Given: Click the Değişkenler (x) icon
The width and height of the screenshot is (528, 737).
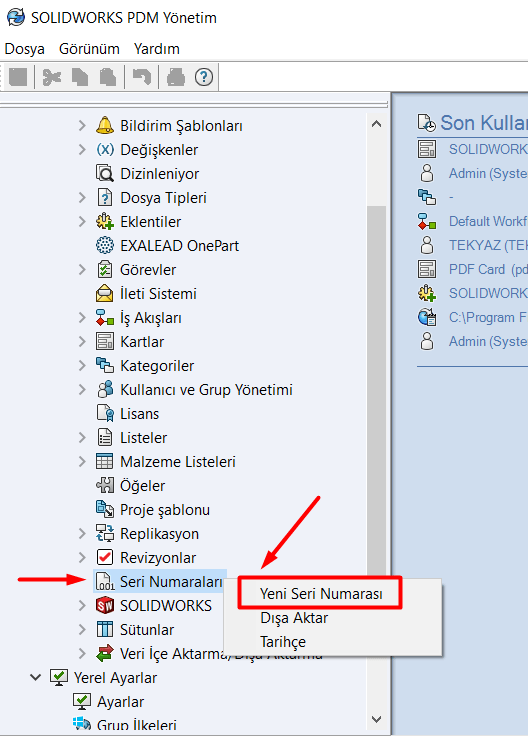Looking at the screenshot, I should (x=105, y=149).
